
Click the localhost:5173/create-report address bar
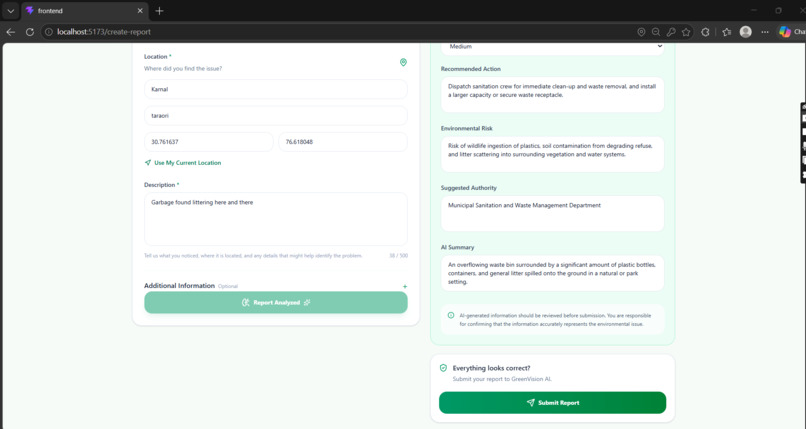[339, 32]
